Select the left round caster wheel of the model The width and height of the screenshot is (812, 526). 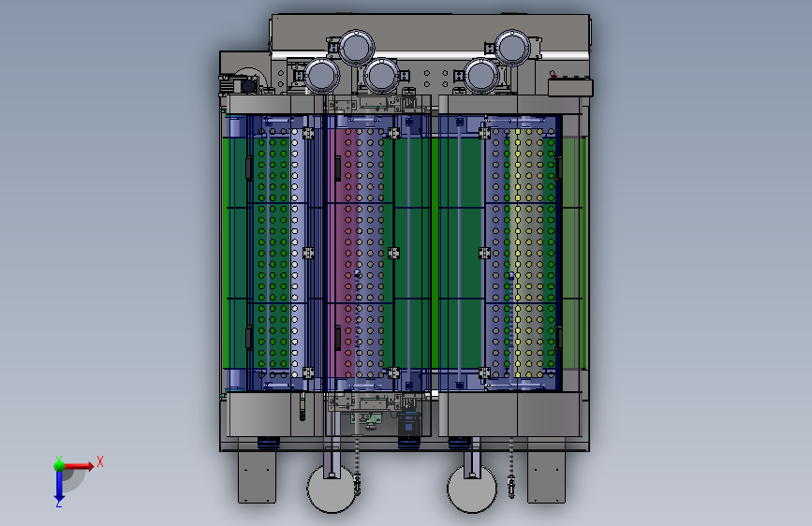click(332, 488)
